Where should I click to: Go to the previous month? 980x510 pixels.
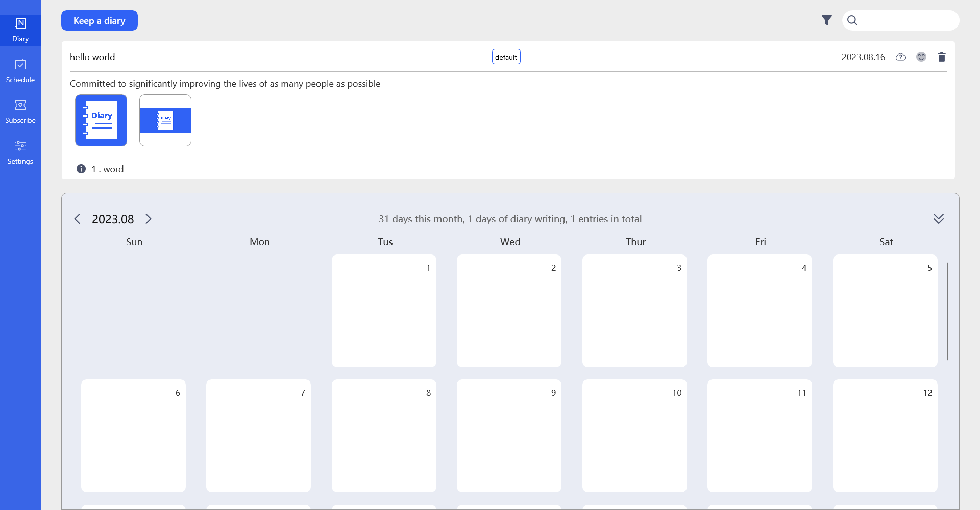point(78,219)
